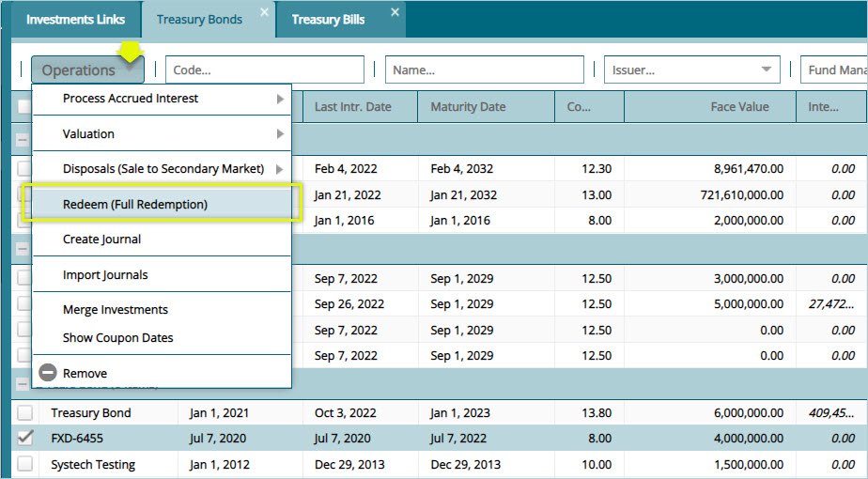This screenshot has height=479, width=868.
Task: Close the Treasury Bonds tab
Action: click(265, 12)
